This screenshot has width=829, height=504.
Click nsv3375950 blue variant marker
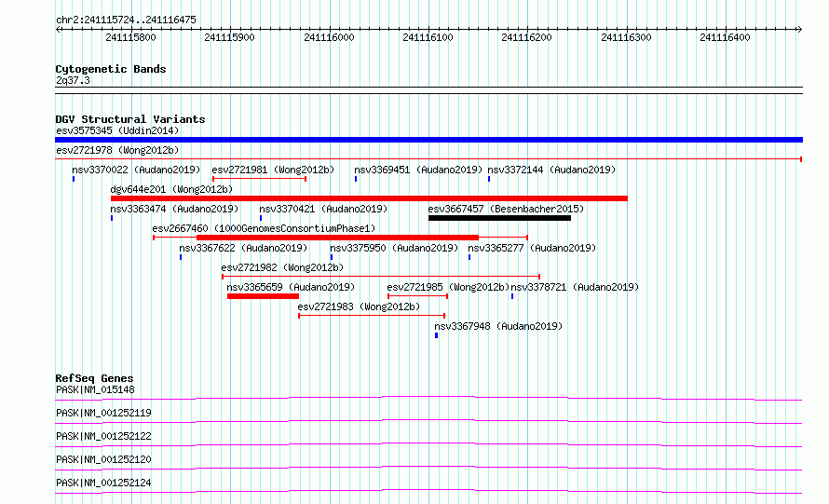pos(332,257)
